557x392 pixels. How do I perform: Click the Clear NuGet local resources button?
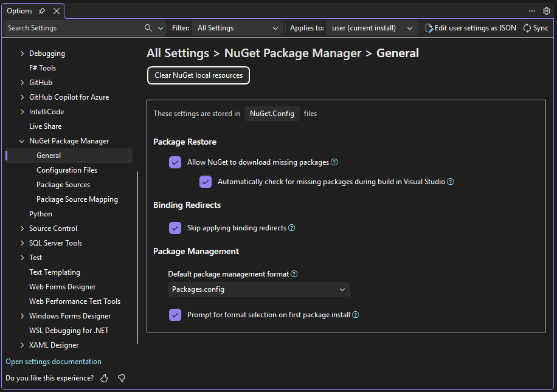click(x=198, y=75)
